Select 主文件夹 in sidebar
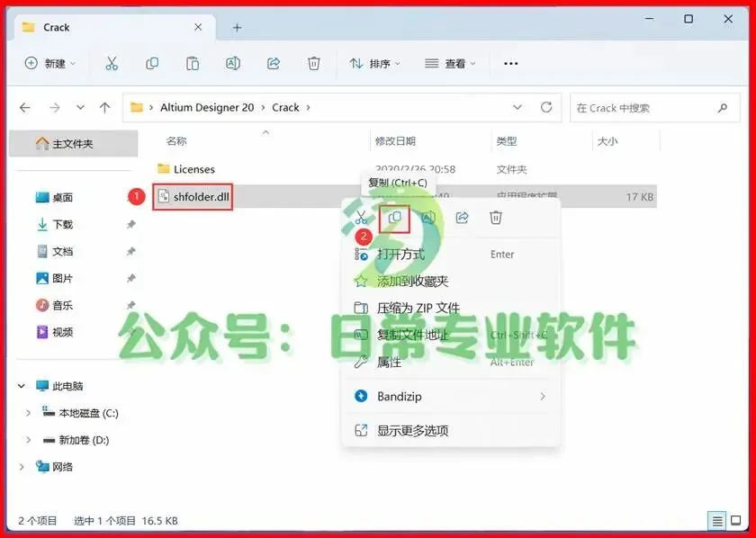This screenshot has height=538, width=756. (x=73, y=144)
